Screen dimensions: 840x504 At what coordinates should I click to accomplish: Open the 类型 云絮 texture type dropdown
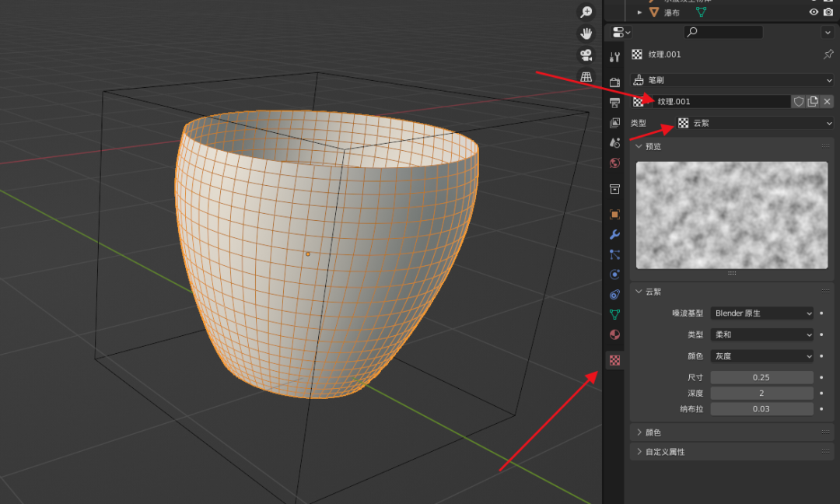tap(754, 123)
